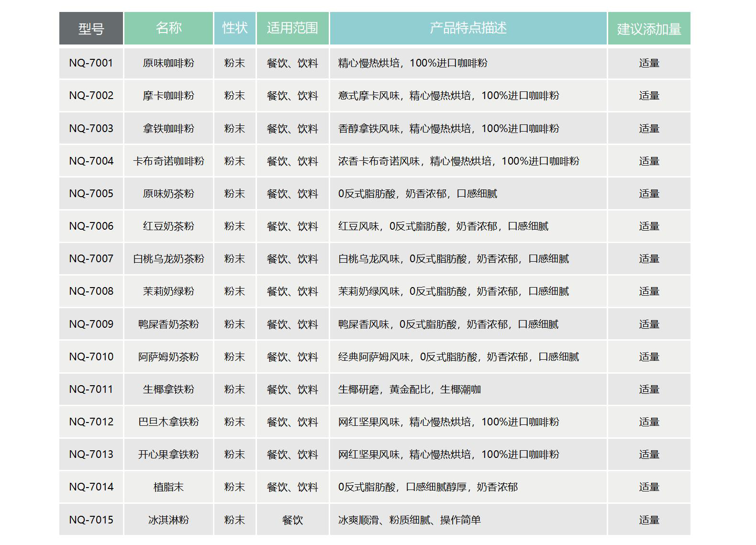Click 餐饮 scope cell in NQ-7015 row
Viewport: 756px width, 545px height.
(x=292, y=520)
